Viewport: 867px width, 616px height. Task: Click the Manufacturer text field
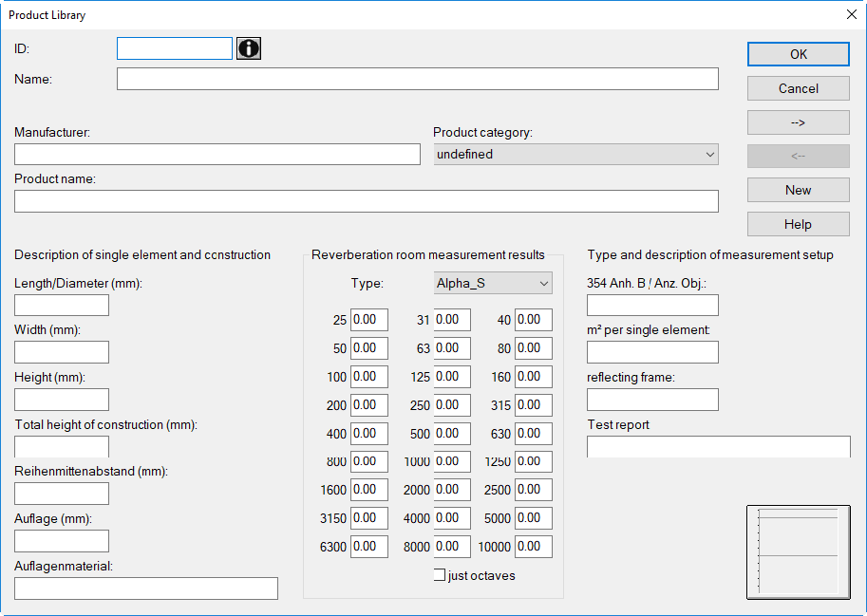[x=217, y=154]
